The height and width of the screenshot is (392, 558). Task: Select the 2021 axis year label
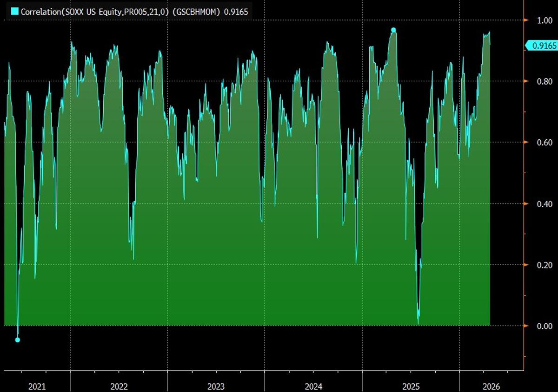[x=38, y=386]
